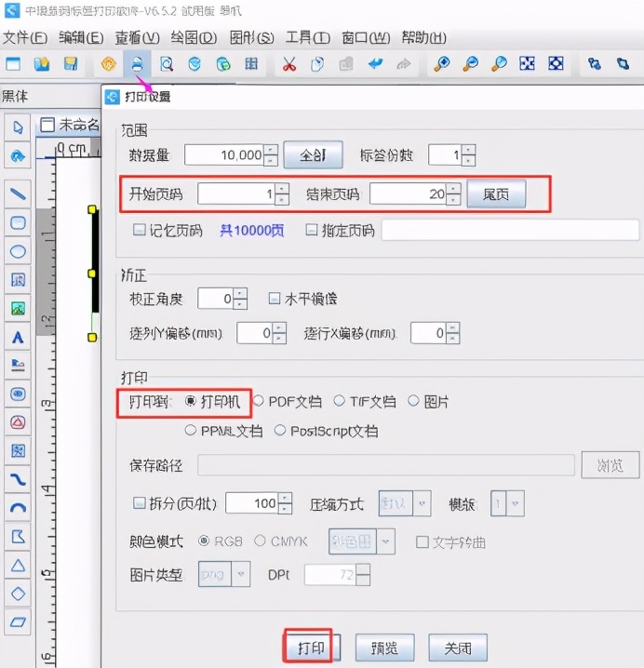Select the 打印机 radio button
Image resolution: width=644 pixels, height=668 pixels.
pos(191,401)
